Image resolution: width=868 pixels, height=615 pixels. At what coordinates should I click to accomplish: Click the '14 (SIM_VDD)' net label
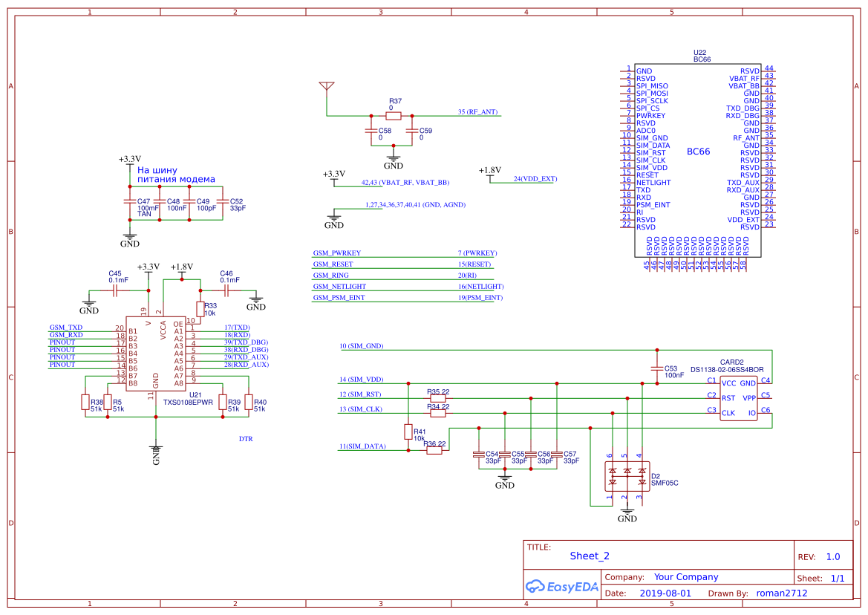(x=362, y=380)
